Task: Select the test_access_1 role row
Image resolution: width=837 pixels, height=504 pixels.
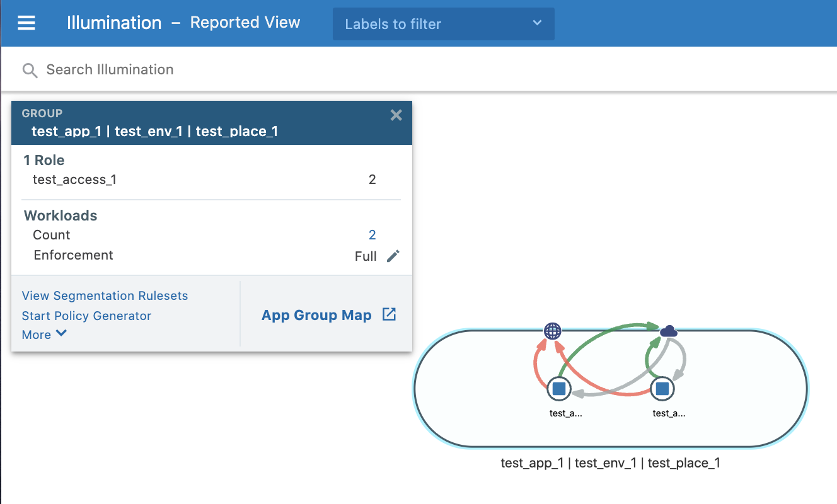Action: click(x=75, y=180)
